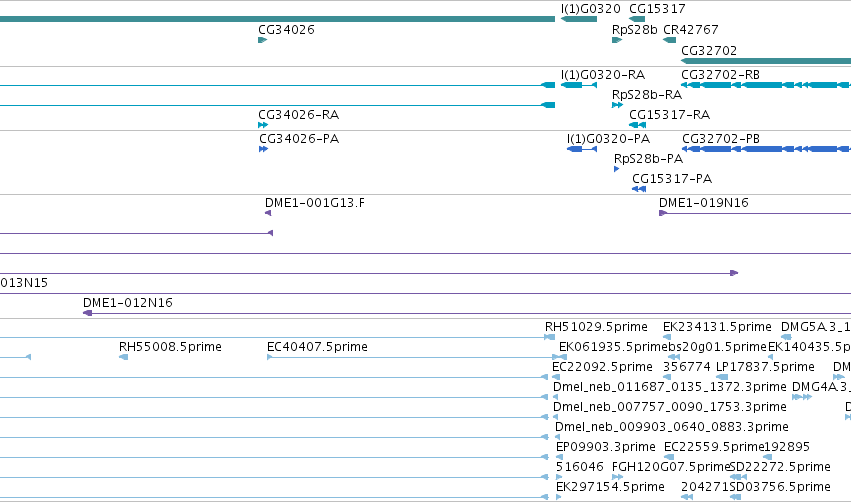Select Dmel_neb_011687_0135_1372.3prime label

pyautogui.click(x=669, y=386)
